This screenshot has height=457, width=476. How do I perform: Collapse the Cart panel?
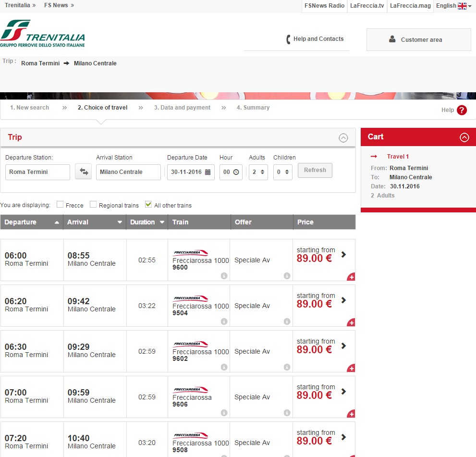tap(464, 137)
